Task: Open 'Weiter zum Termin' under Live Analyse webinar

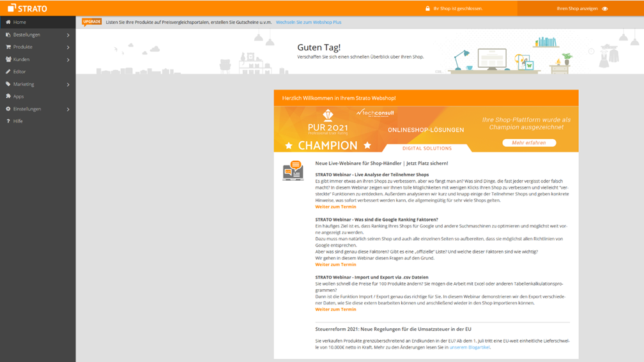Action: coord(335,207)
